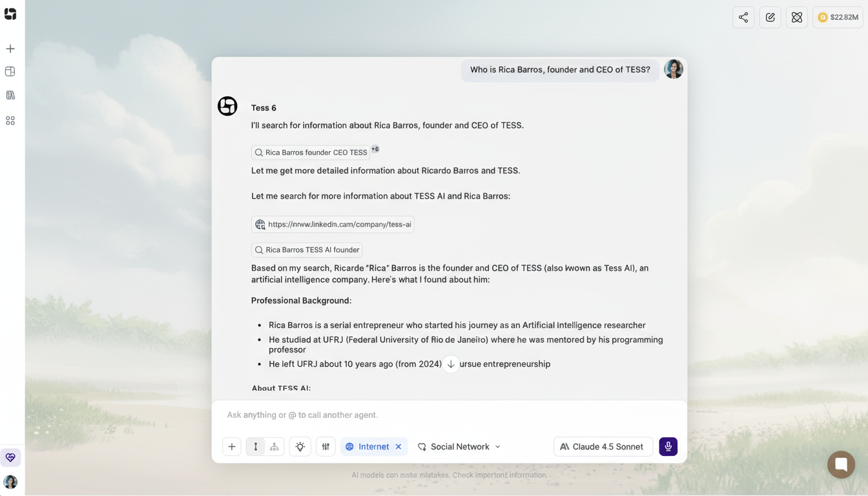Expand the Rica Barros founder CEO TESS search
The height and width of the screenshot is (496, 868).
click(310, 152)
